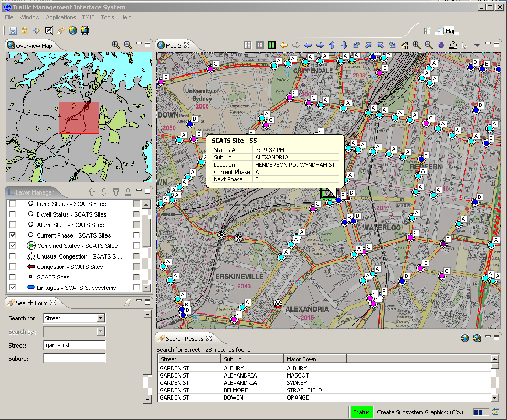The image size is (507, 420).
Task: Zoom in on the Overview Map
Action: [x=116, y=46]
